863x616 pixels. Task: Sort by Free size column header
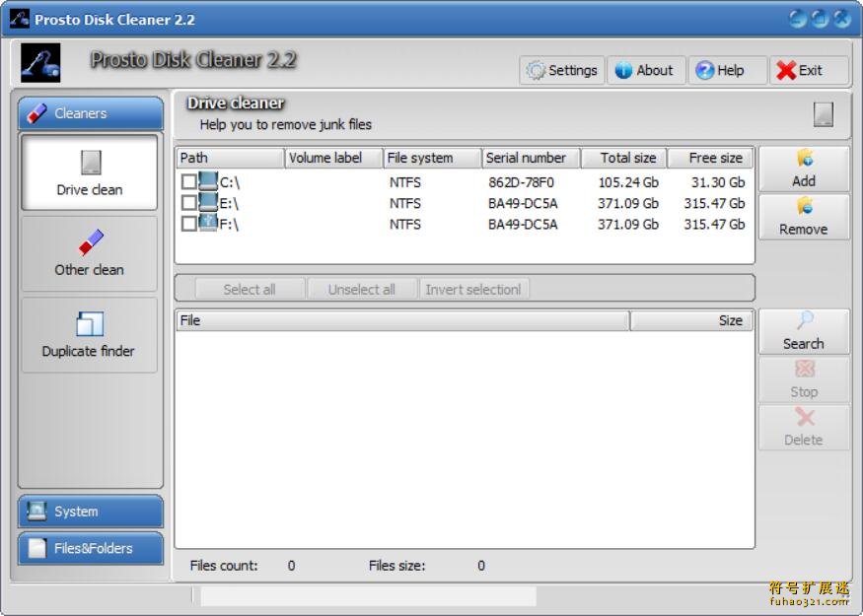pos(710,158)
